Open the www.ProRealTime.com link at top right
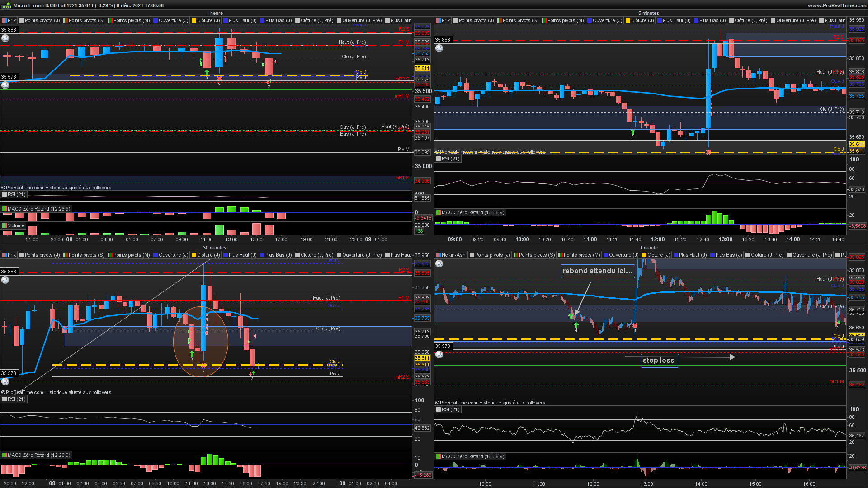 tap(837, 5)
